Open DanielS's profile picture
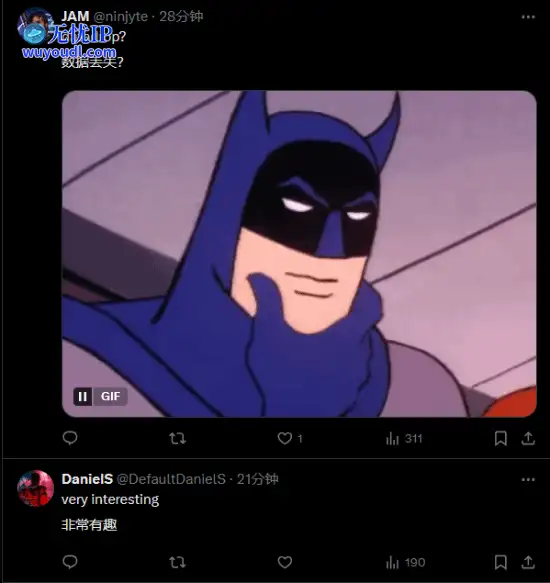550x583 pixels. coord(36,489)
